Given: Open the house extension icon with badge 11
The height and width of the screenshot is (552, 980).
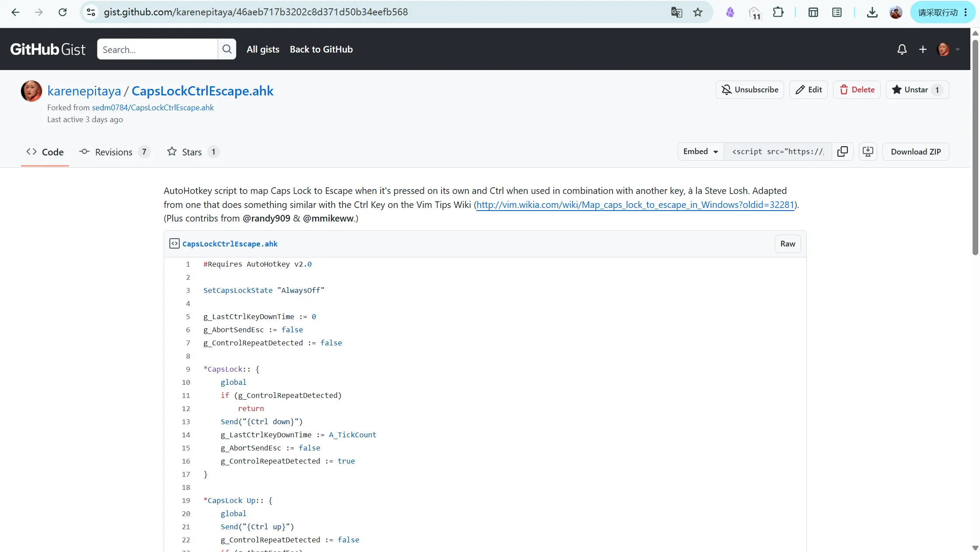Looking at the screenshot, I should tap(755, 13).
